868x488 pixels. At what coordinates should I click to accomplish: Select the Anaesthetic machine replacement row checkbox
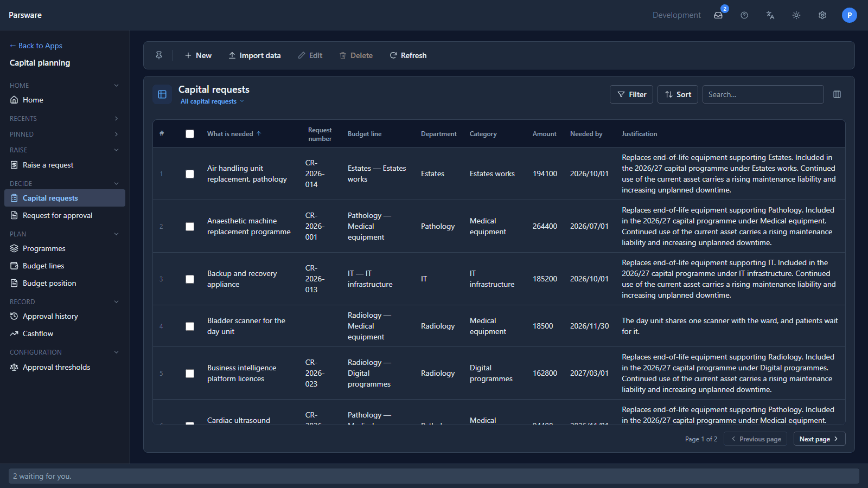tap(190, 227)
